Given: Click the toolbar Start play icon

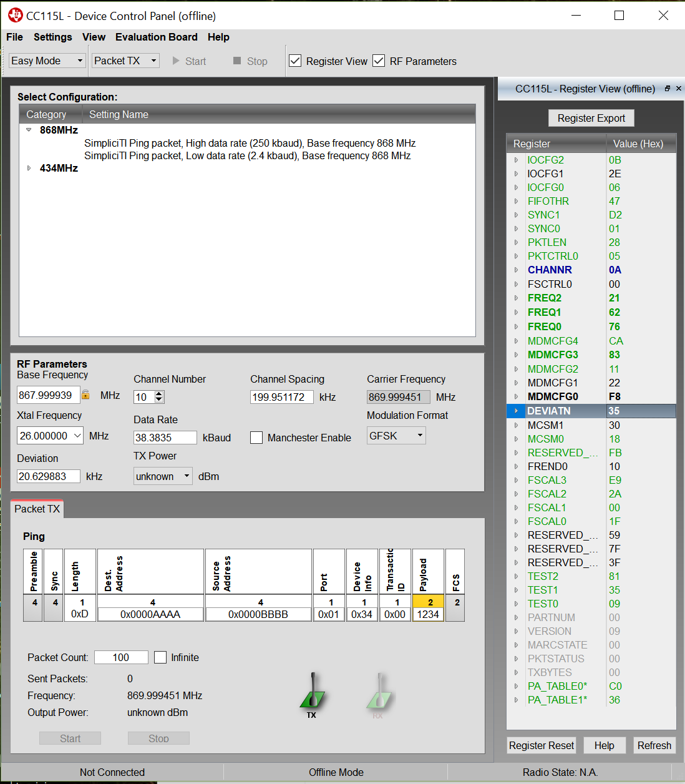Looking at the screenshot, I should pos(176,61).
